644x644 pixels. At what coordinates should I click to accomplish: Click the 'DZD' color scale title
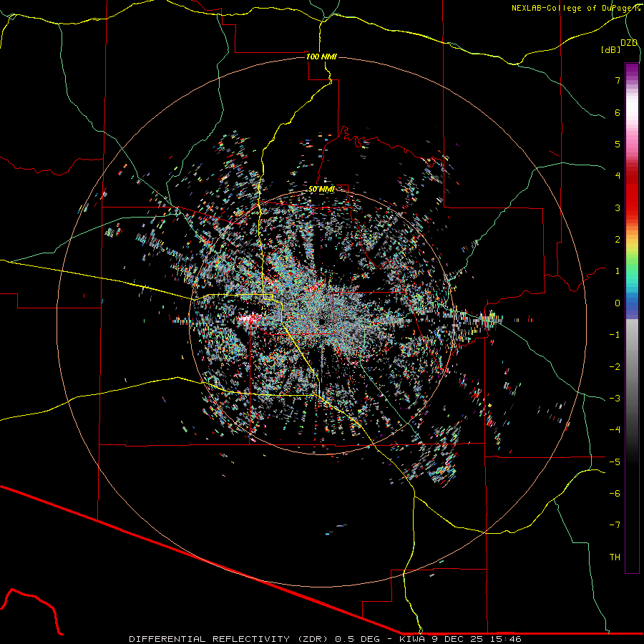click(x=629, y=43)
